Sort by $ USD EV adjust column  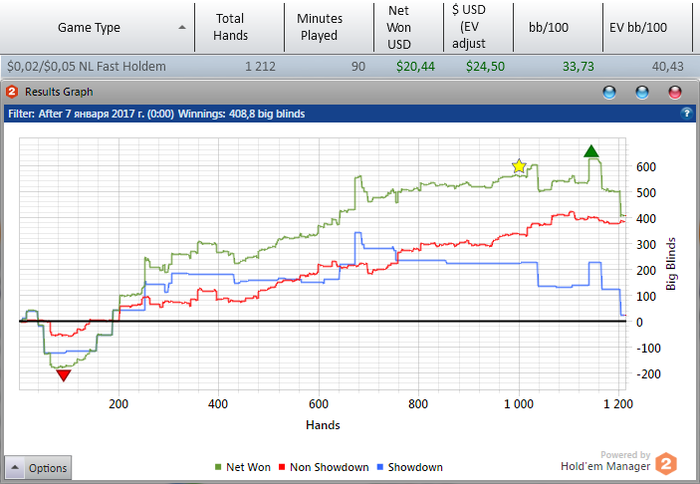[479, 27]
